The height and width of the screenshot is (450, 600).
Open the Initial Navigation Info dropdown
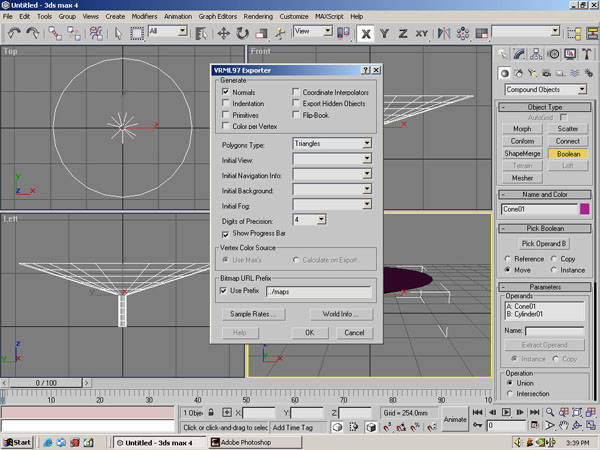(367, 174)
